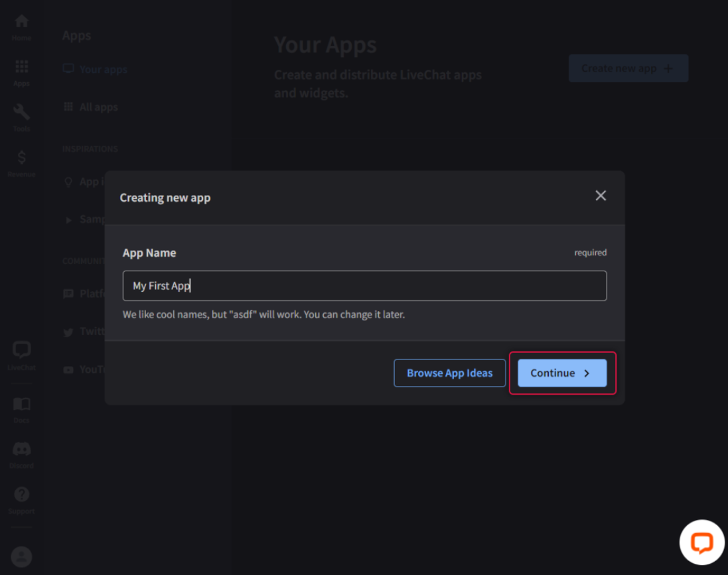The image size is (728, 575).
Task: Open the Tools wrench icon
Action: (21, 115)
